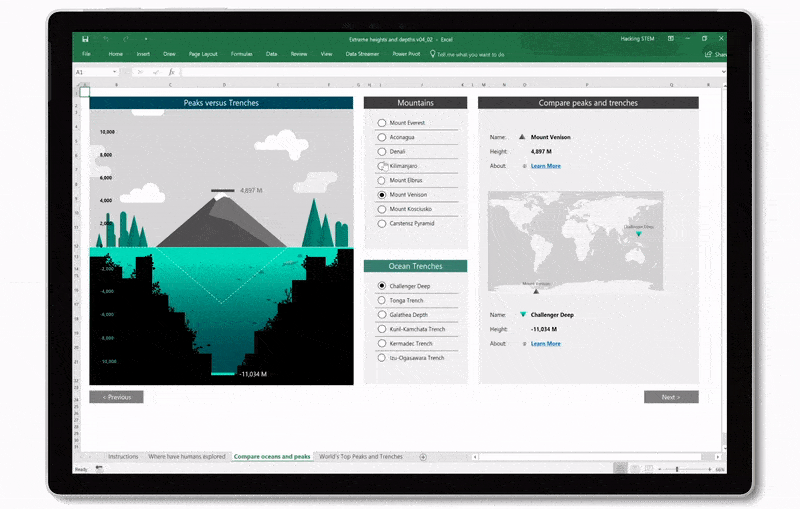Image resolution: width=800 pixels, height=509 pixels.
Task: Click the Next button
Action: click(671, 397)
